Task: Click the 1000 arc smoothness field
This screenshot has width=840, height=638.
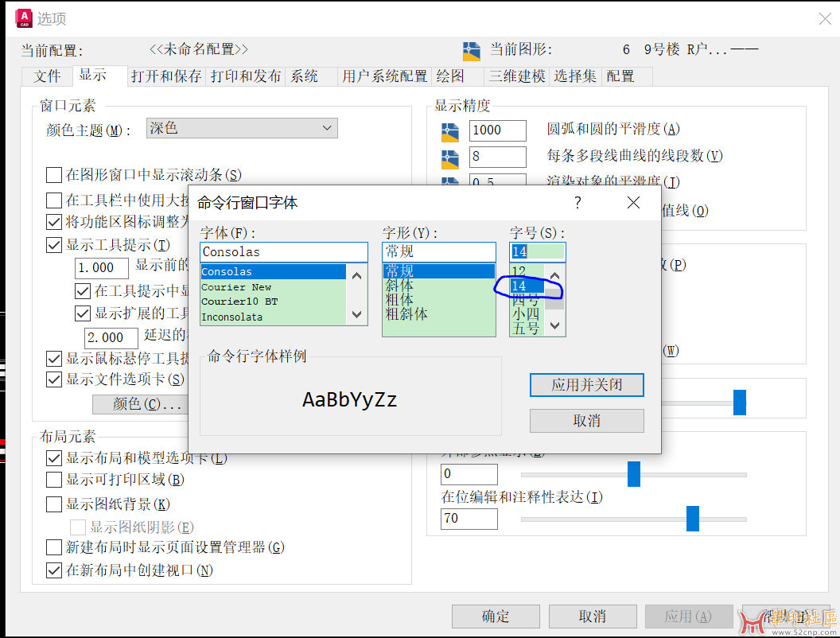Action: coord(498,130)
